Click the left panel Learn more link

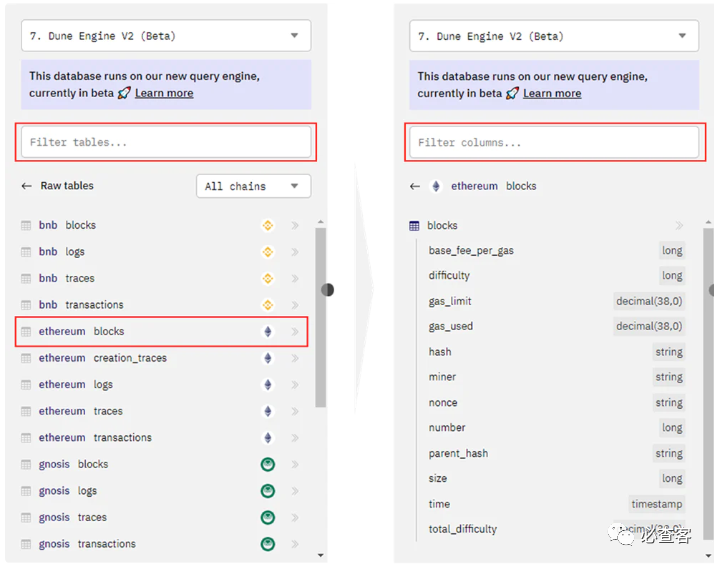[x=164, y=93]
